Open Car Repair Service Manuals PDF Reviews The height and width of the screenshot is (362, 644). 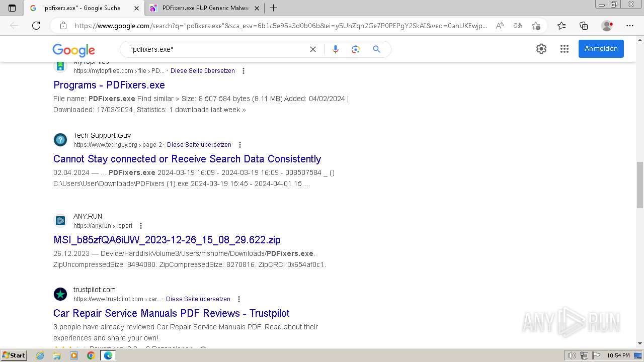[x=172, y=313]
